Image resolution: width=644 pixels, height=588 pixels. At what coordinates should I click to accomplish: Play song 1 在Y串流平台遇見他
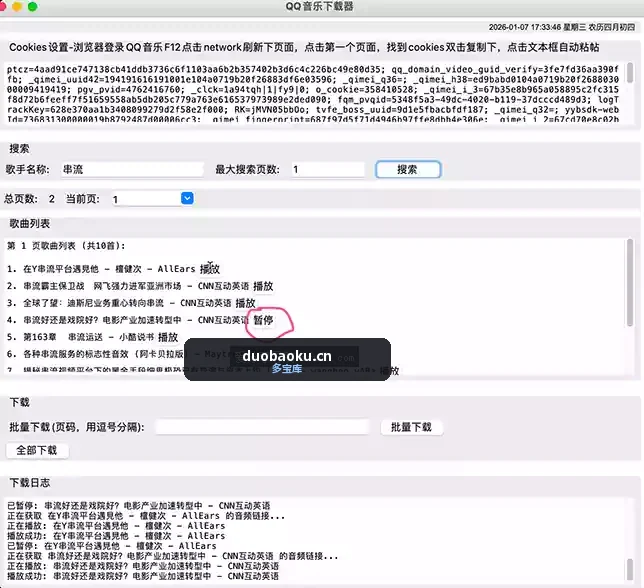coord(210,269)
